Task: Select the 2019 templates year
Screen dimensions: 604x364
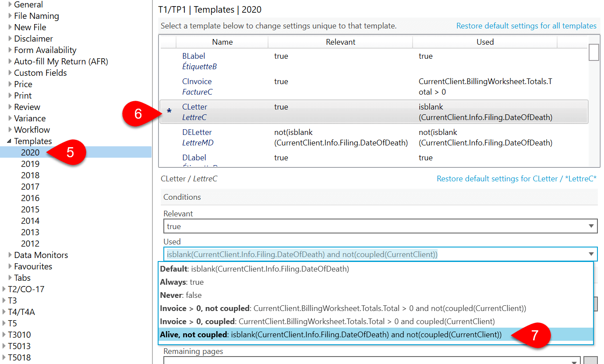Action: pos(30,164)
